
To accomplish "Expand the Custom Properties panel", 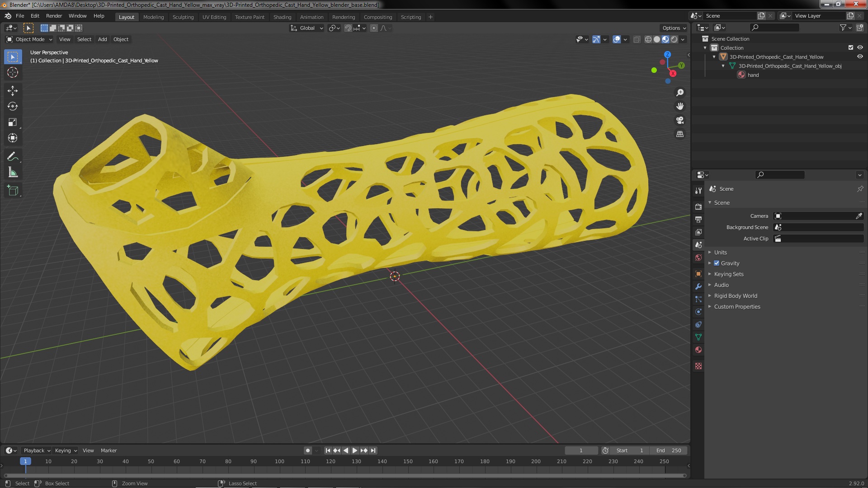I will point(737,306).
